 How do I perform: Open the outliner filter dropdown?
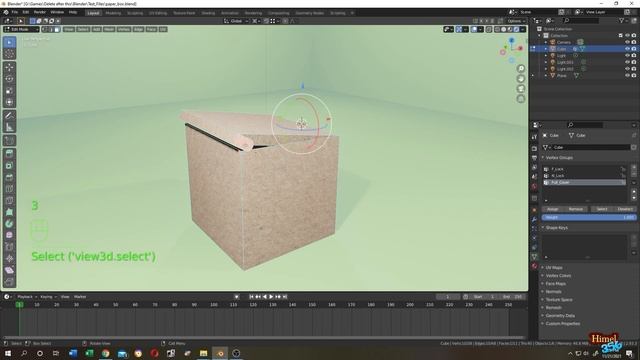tap(623, 20)
